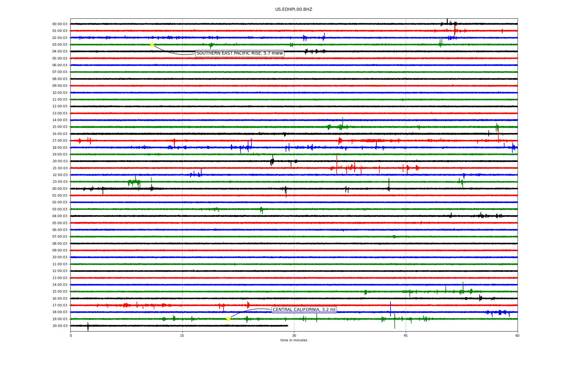Click the 45 tick label on time axis

(406, 335)
